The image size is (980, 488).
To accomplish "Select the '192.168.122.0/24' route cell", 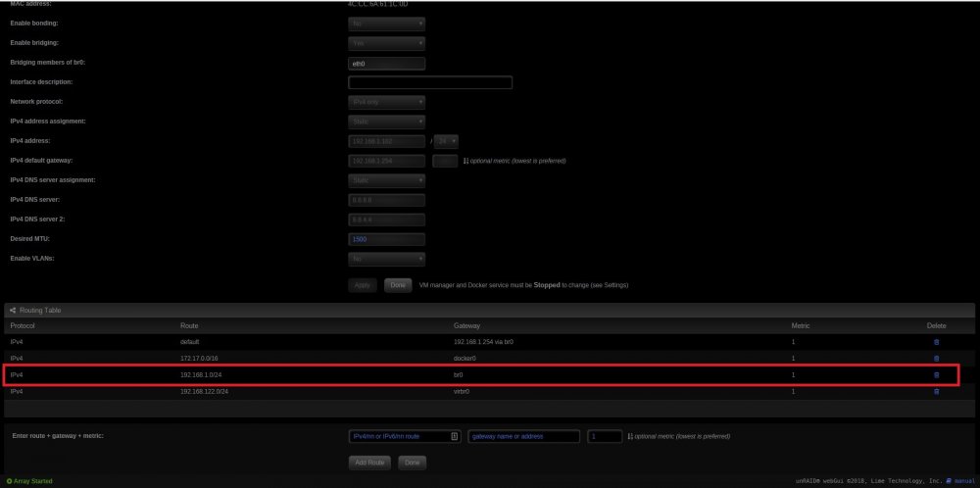I will point(203,391).
